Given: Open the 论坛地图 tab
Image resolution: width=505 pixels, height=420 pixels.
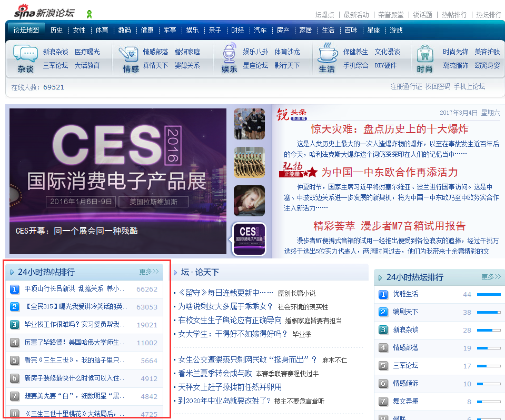Looking at the screenshot, I should [26, 30].
